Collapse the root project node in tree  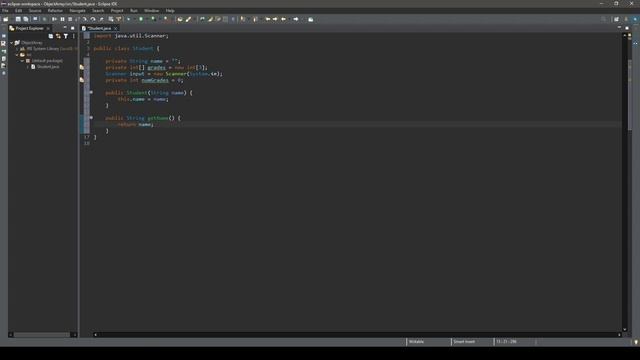[x=12, y=42]
